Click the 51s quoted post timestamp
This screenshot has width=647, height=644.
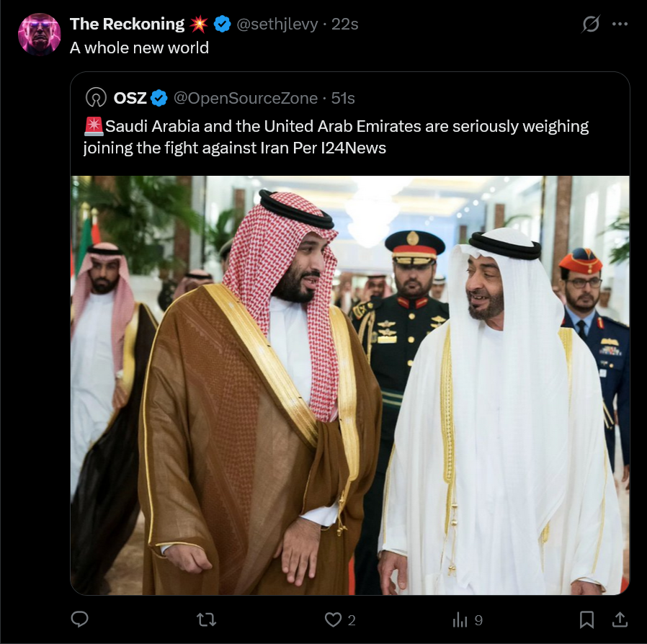point(343,98)
